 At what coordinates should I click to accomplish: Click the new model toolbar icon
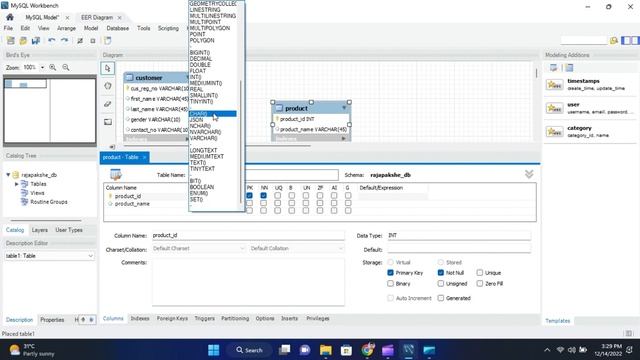point(11,40)
